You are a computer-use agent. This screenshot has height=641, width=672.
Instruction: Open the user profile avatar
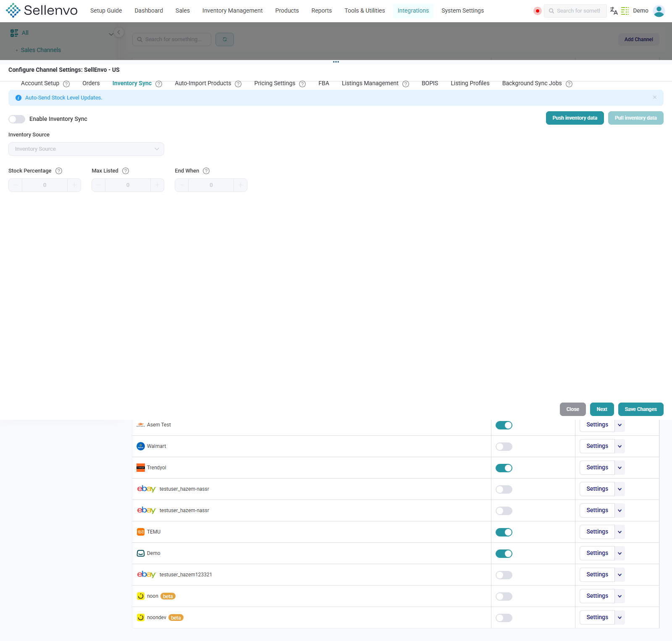(x=659, y=11)
